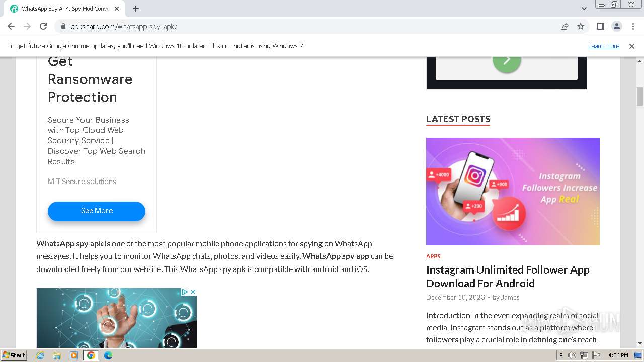Viewport: 644px width, 362px height.
Task: Open Instagram Unlimited Follower App post title
Action: point(508,277)
